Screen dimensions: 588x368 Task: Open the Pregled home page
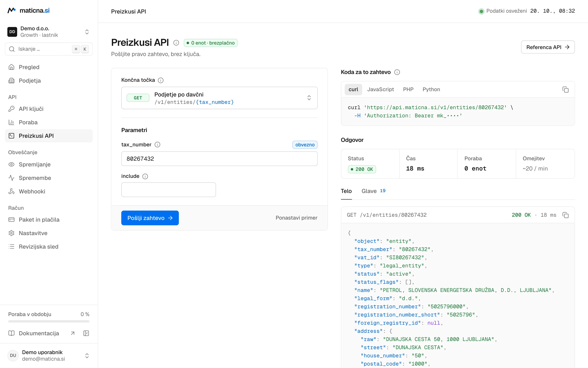click(x=49, y=67)
